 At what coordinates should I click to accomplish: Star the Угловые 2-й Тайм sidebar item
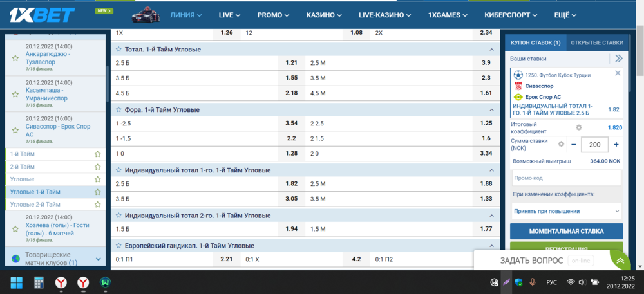tap(97, 204)
